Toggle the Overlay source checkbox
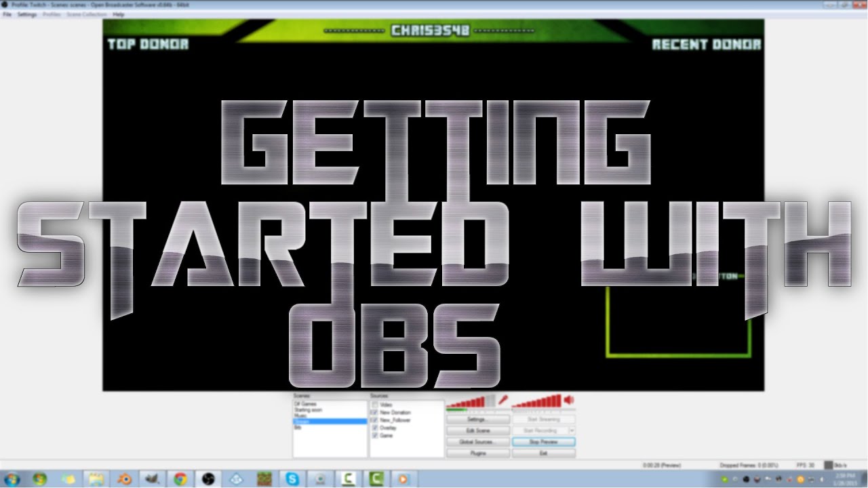The height and width of the screenshot is (488, 868). pos(374,428)
